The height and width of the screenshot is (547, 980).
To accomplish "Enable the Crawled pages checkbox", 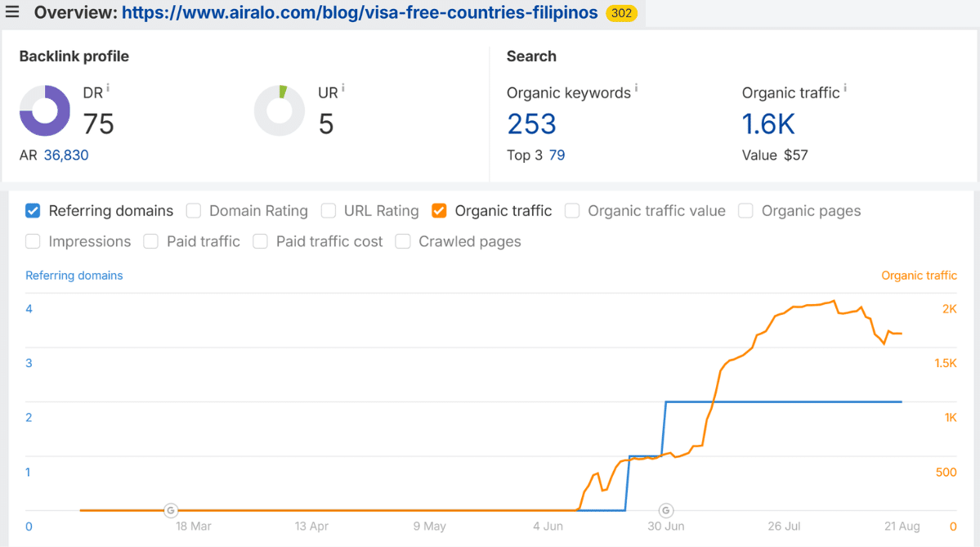I will (402, 241).
